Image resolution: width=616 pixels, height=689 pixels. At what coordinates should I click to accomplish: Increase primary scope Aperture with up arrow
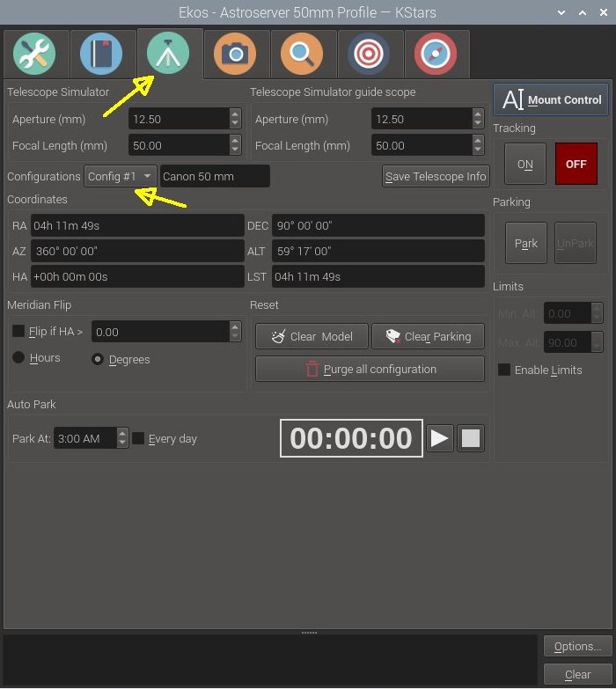235,114
